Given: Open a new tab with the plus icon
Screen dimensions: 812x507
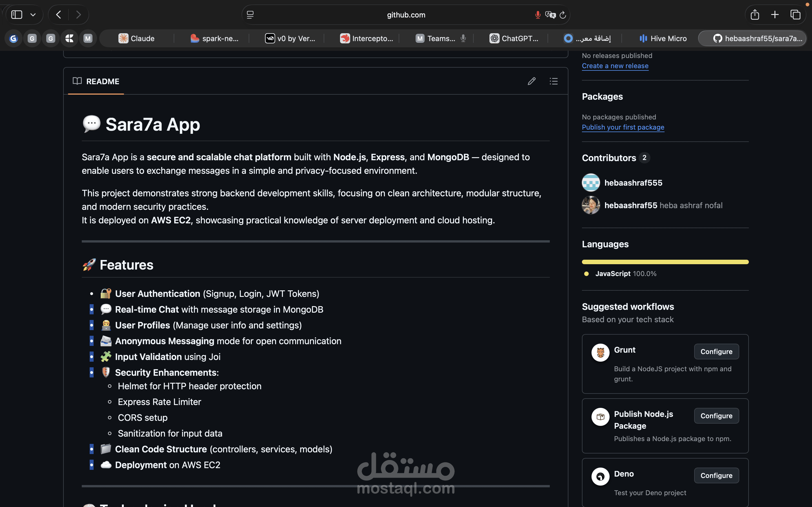Looking at the screenshot, I should click(x=775, y=14).
